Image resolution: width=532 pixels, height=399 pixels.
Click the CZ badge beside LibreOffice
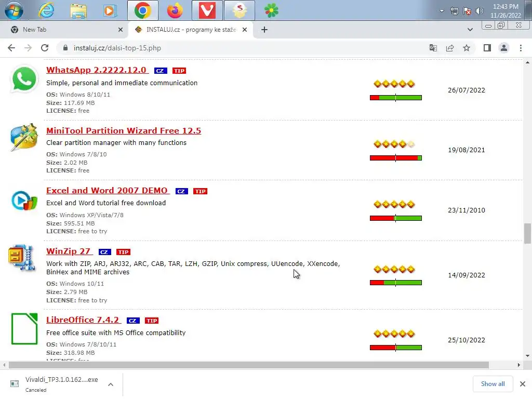click(133, 321)
